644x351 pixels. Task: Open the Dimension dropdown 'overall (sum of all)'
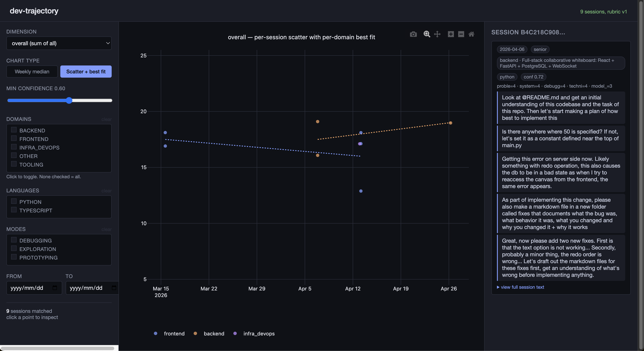pos(59,43)
